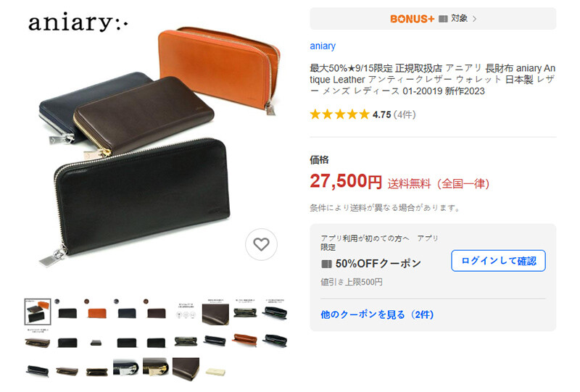Open the aniary brand link

[323, 46]
